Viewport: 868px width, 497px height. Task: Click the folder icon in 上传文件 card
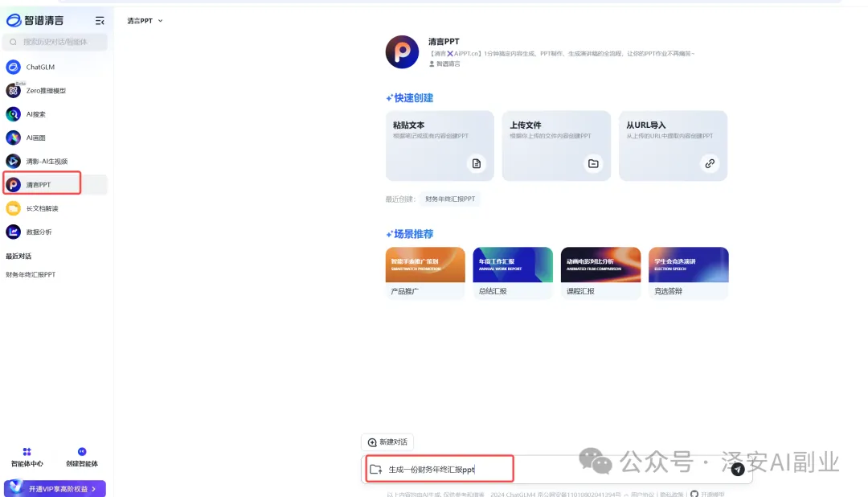(x=593, y=163)
